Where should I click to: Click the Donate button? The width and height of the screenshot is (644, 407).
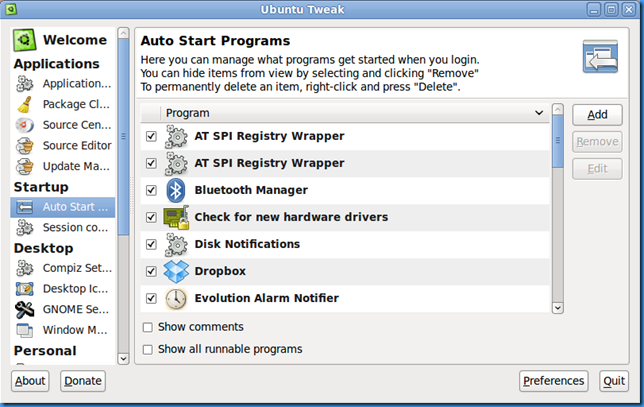(83, 381)
